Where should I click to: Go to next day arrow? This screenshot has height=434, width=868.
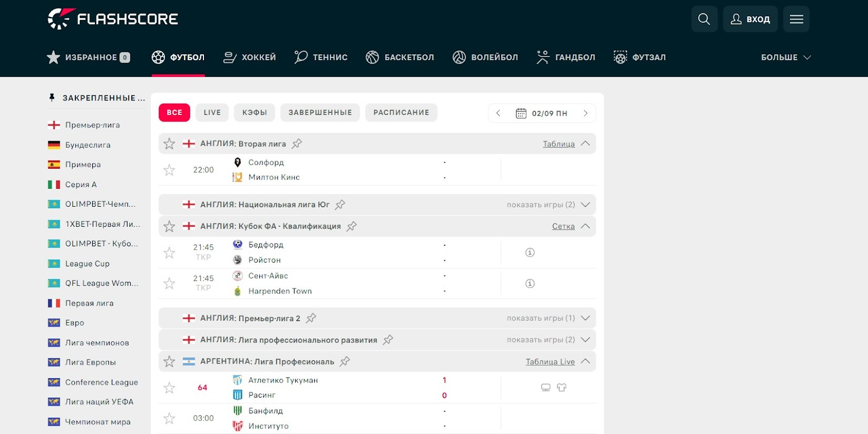[585, 113]
